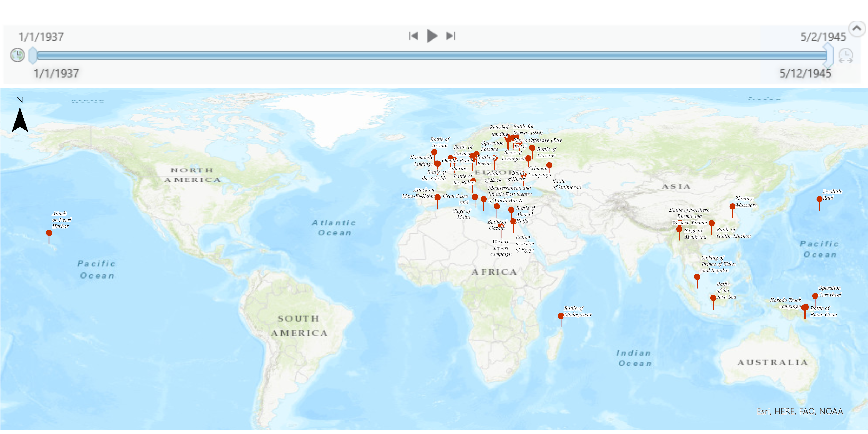
Task: Select the Sinking of Prince of Wales pin
Action: pyautogui.click(x=697, y=281)
